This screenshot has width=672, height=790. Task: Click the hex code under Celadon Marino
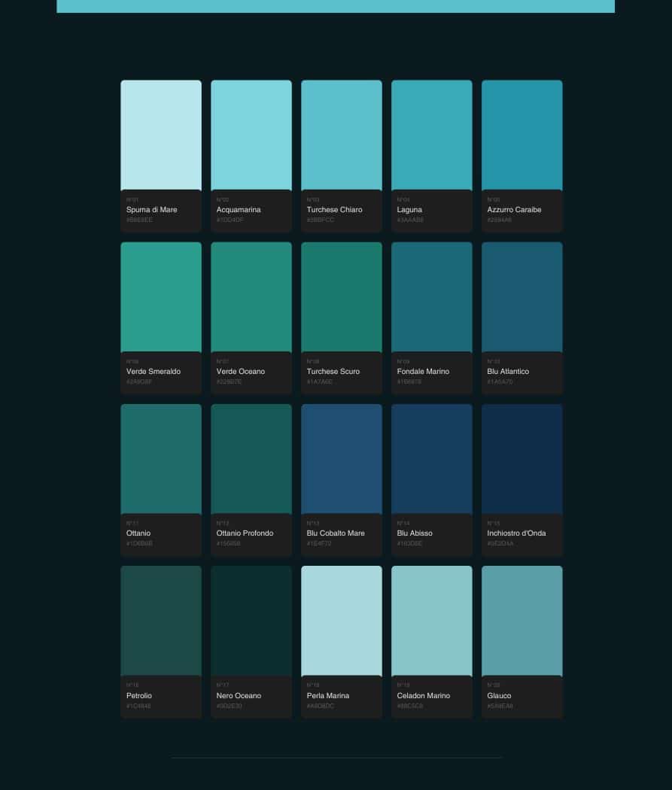pos(410,706)
